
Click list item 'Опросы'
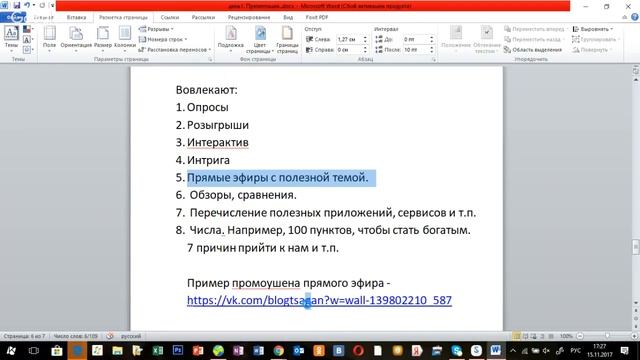click(x=208, y=107)
